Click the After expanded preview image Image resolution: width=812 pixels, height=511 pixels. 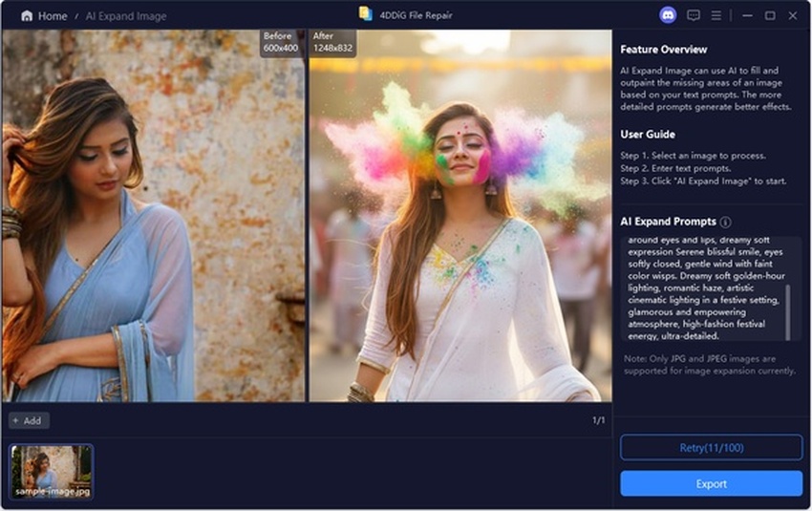coord(460,215)
